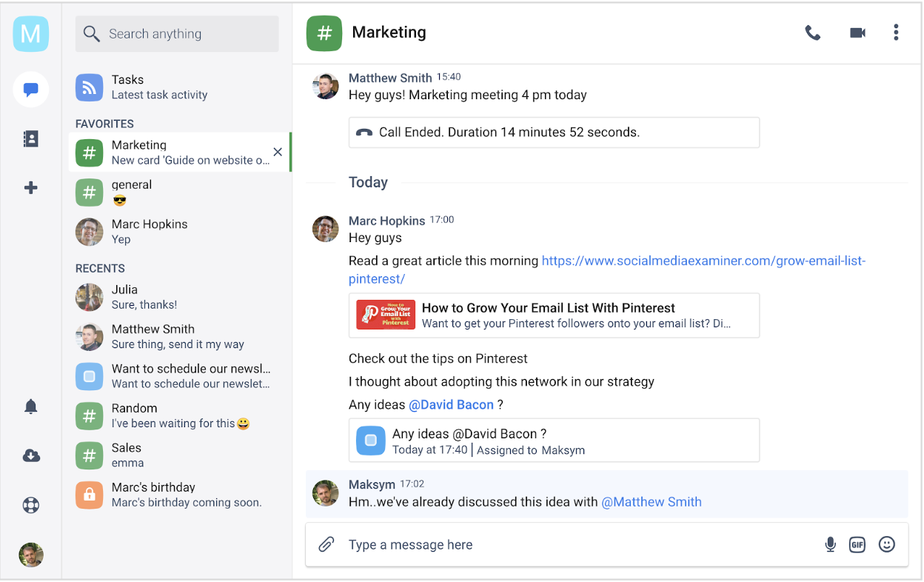Click the Search anything field
This screenshot has height=582, width=924.
(x=177, y=34)
